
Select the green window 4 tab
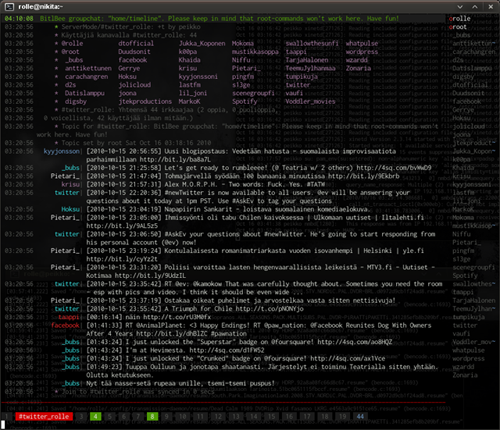point(95,416)
